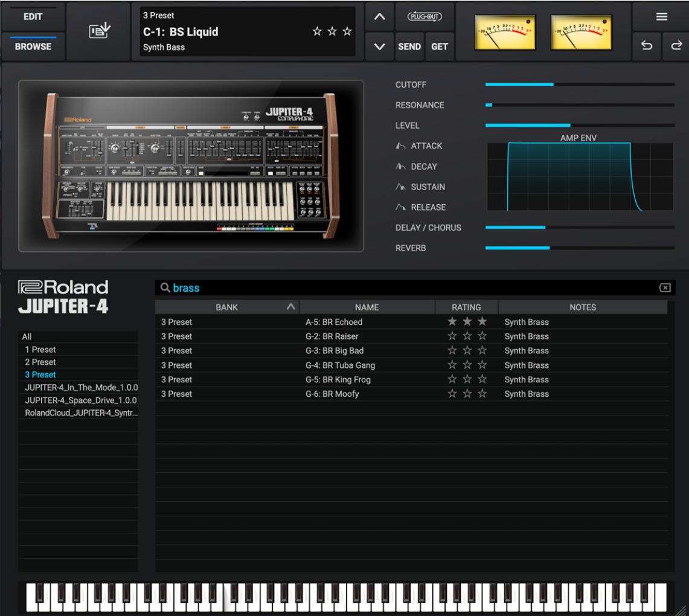This screenshot has width=689, height=616.
Task: Select the 3 Preset bank
Action: (x=79, y=375)
